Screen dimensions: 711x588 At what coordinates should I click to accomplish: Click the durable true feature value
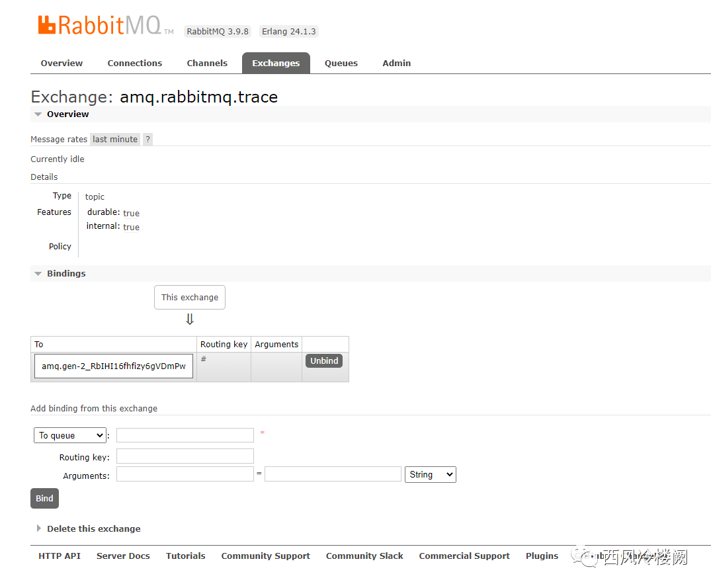coord(131,213)
